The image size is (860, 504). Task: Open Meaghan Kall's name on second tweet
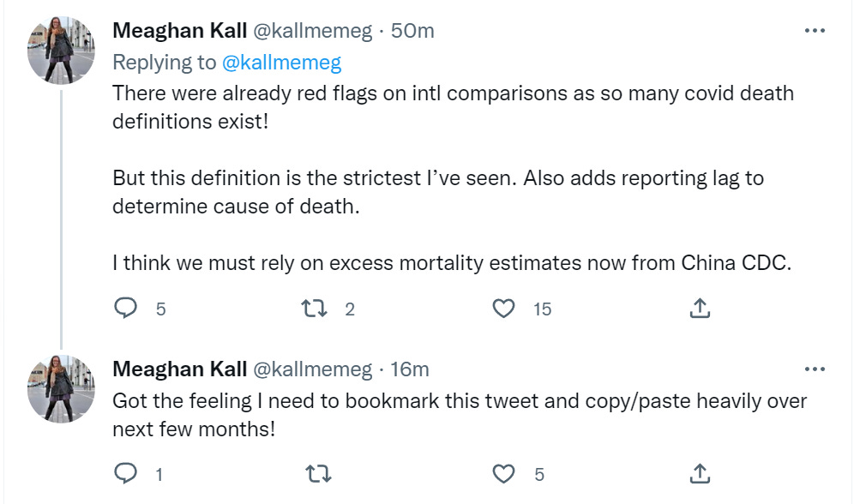pyautogui.click(x=179, y=369)
